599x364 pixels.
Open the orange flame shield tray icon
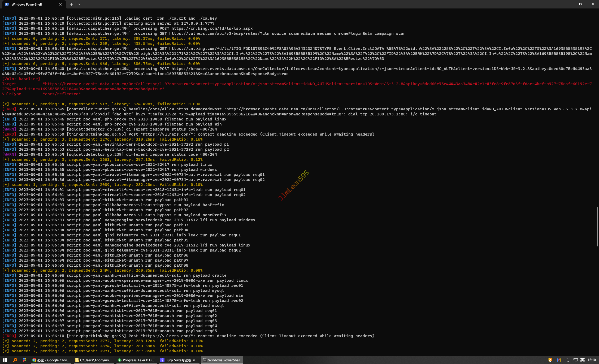click(550, 360)
